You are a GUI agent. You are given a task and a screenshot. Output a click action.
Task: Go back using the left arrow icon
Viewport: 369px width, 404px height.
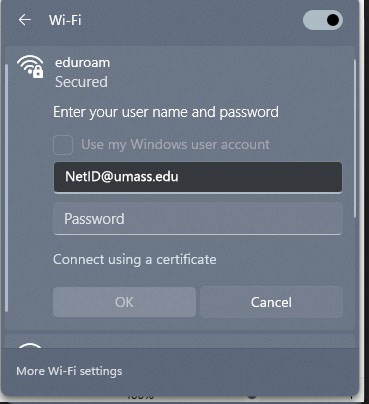click(x=24, y=20)
